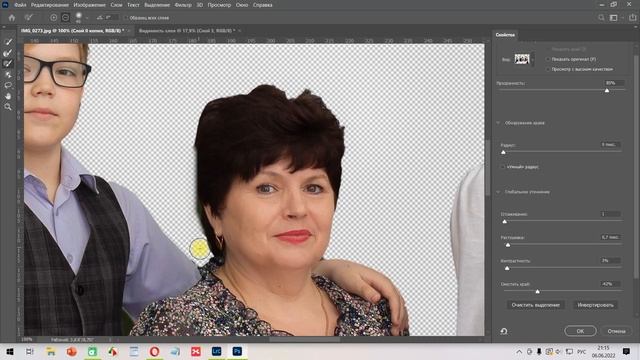Show hidden system tray icons chevron
Screen dimensions: 640x360
pos(519,351)
